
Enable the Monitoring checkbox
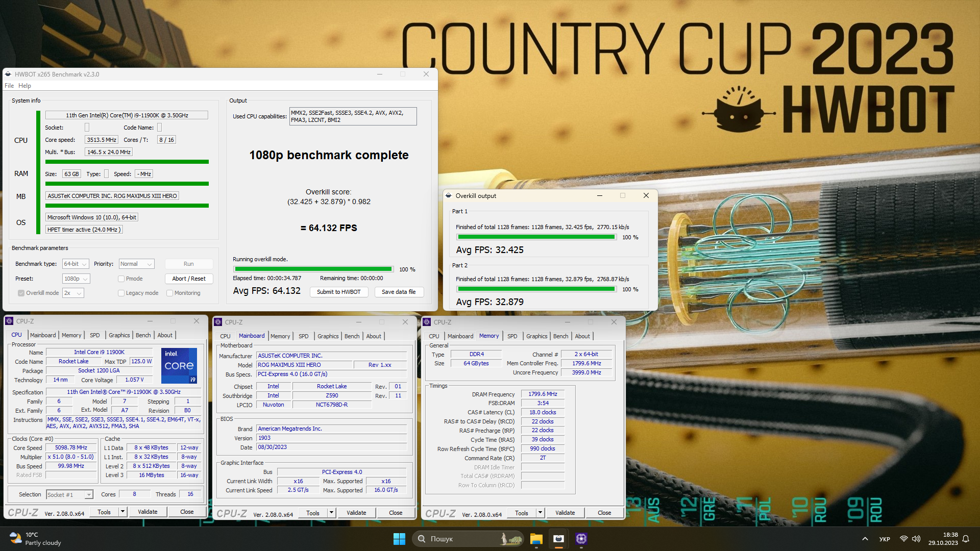(169, 293)
